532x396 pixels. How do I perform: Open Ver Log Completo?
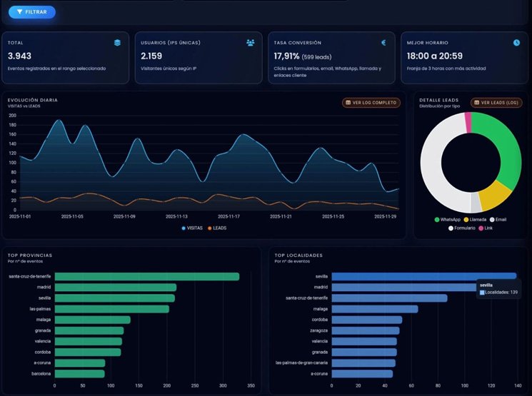tap(371, 103)
